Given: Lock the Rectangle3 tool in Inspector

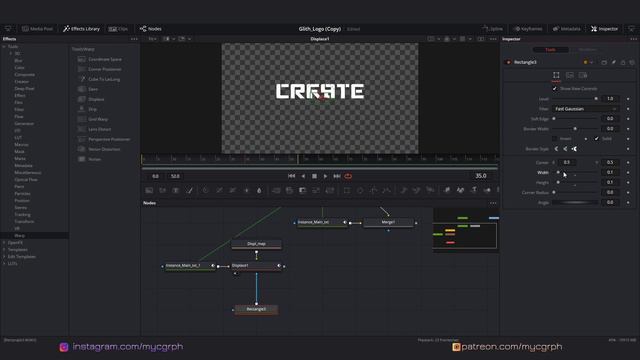Looking at the screenshot, I should [623, 62].
